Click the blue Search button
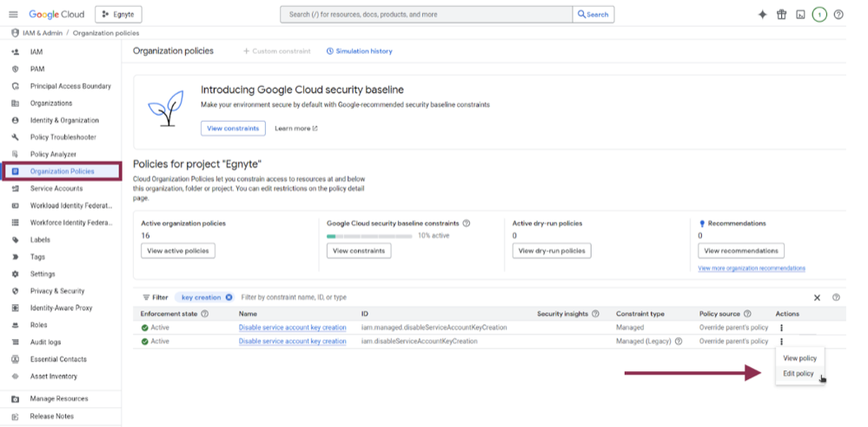The width and height of the screenshot is (868, 427). click(x=593, y=15)
